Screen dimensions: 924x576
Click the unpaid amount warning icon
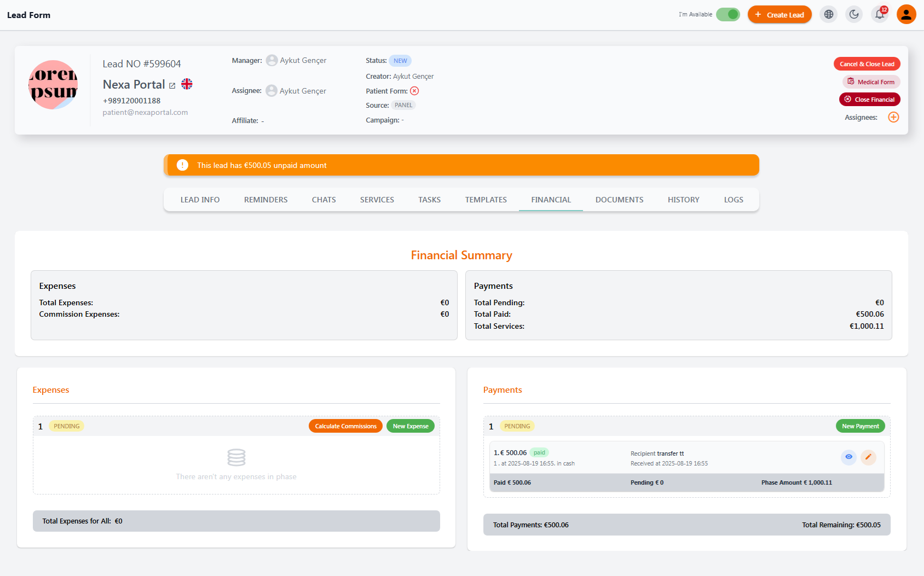tap(183, 165)
